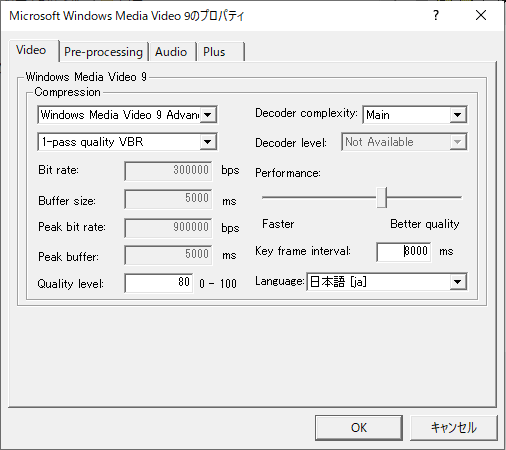This screenshot has width=506, height=450.
Task: Expand the Decoder complexity Main dropdown
Action: tap(415, 115)
